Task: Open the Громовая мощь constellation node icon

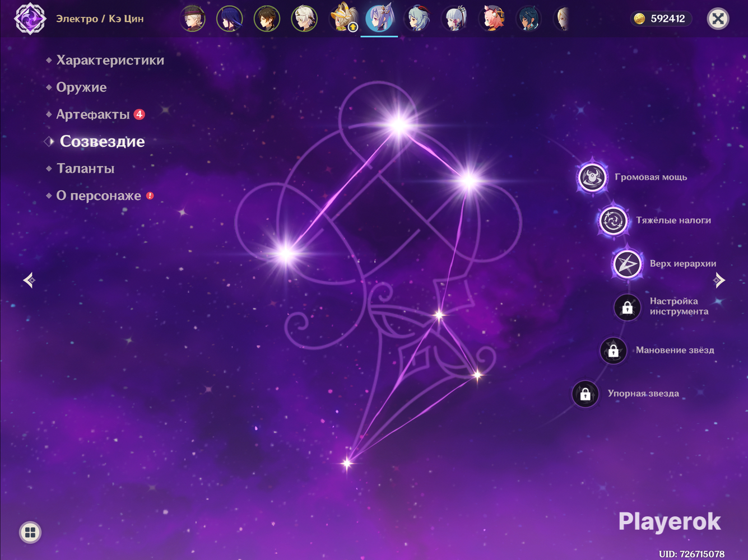Action: (592, 178)
